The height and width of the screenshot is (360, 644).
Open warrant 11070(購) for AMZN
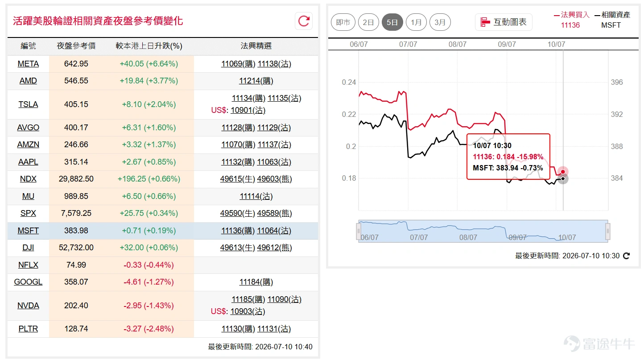pos(238,145)
